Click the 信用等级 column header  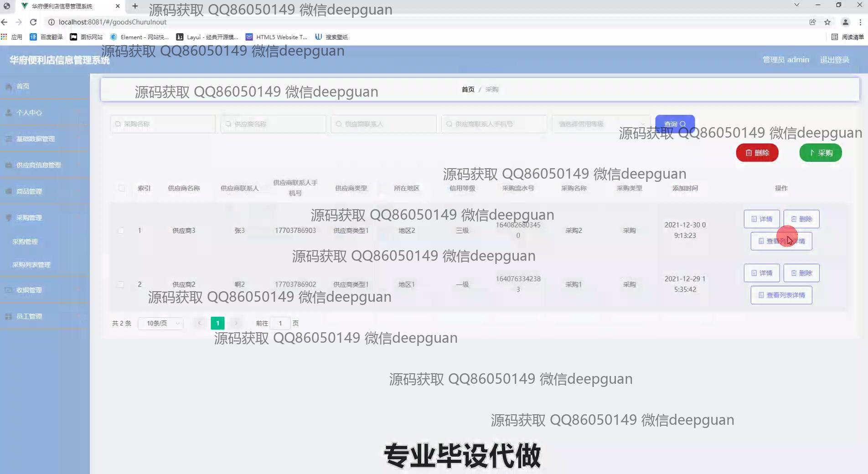point(462,188)
